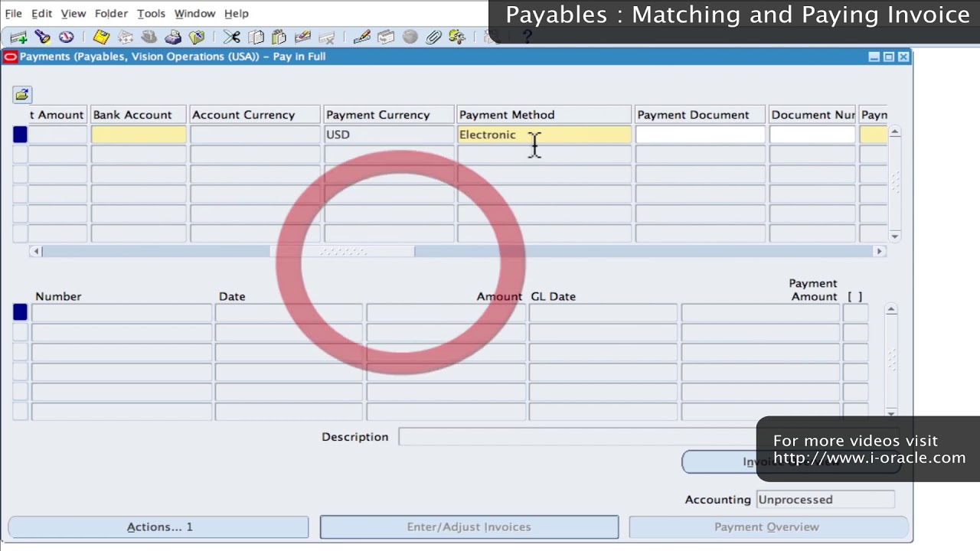The width and height of the screenshot is (980, 551).
Task: Tick the checkbox in the first invoice row
Action: tap(855, 312)
